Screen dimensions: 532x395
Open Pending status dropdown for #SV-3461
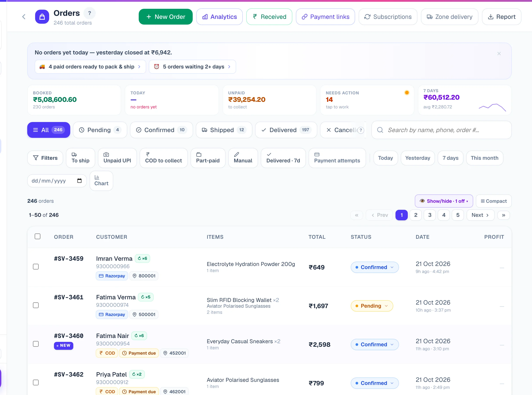coord(372,306)
